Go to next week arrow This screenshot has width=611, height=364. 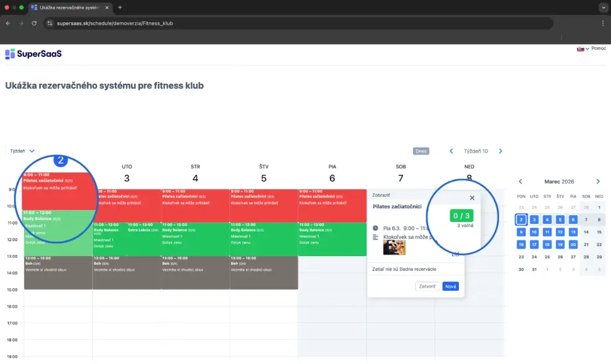point(500,151)
